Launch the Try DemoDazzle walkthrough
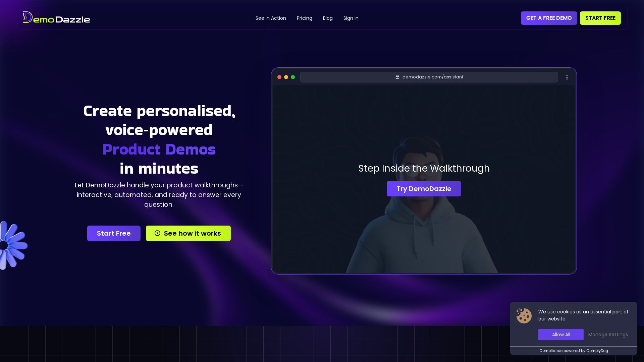Viewport: 644px width, 362px height. [424, 189]
